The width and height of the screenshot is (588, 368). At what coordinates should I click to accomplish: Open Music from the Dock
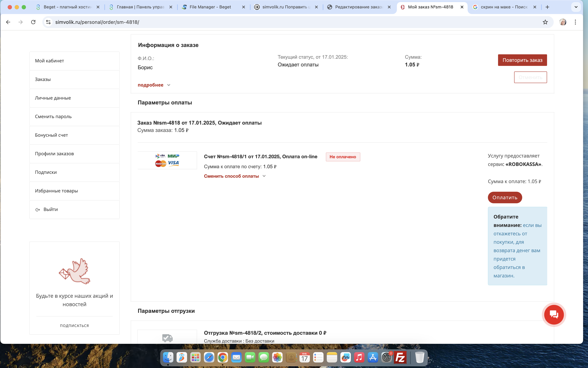[359, 357]
